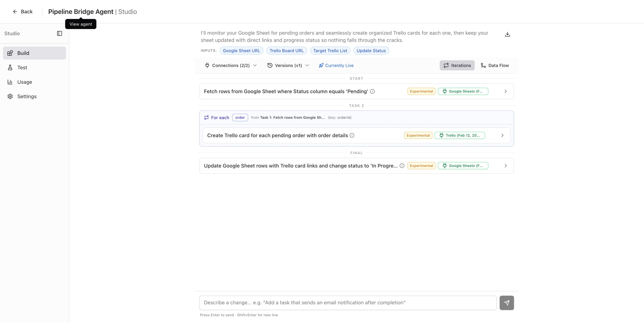The image size is (644, 322).
Task: Click the Currently Live rocket status
Action: [x=336, y=65]
